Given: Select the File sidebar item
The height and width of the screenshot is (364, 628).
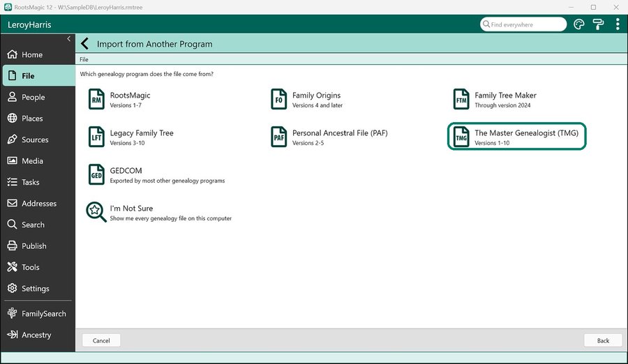Looking at the screenshot, I should tap(39, 76).
